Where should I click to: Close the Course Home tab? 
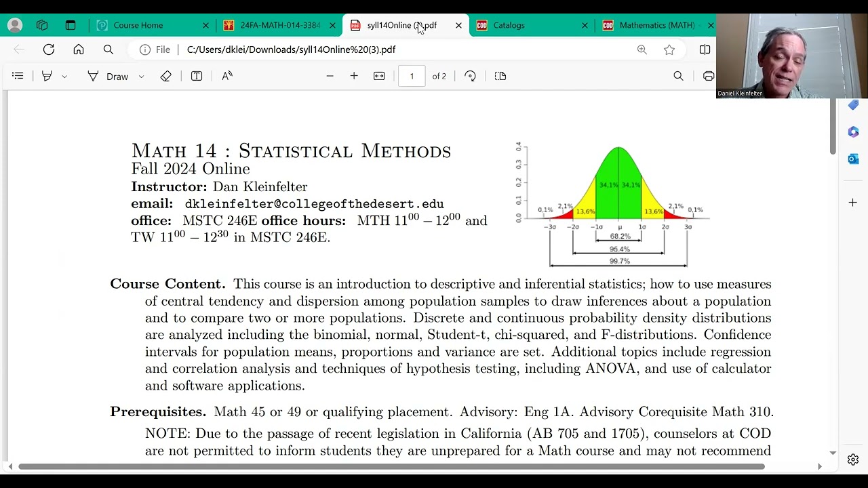(205, 25)
